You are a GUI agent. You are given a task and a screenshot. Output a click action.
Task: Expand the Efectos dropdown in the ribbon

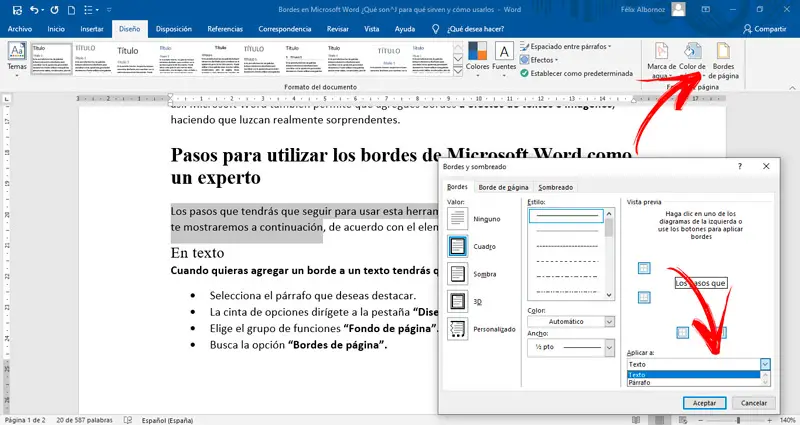click(539, 60)
